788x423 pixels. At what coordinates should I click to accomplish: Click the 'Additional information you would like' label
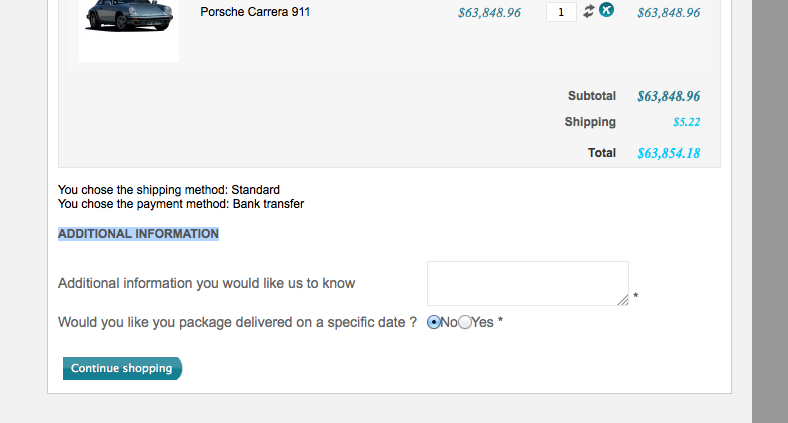[x=206, y=283]
